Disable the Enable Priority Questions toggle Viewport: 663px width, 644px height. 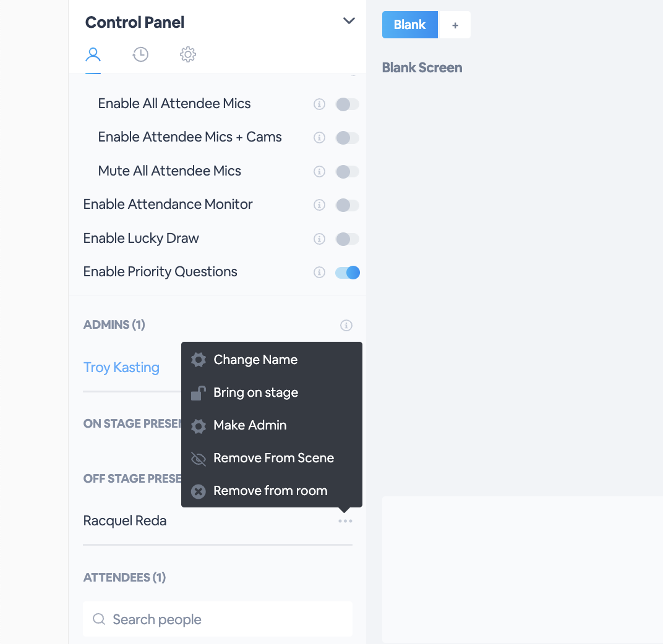click(x=347, y=272)
